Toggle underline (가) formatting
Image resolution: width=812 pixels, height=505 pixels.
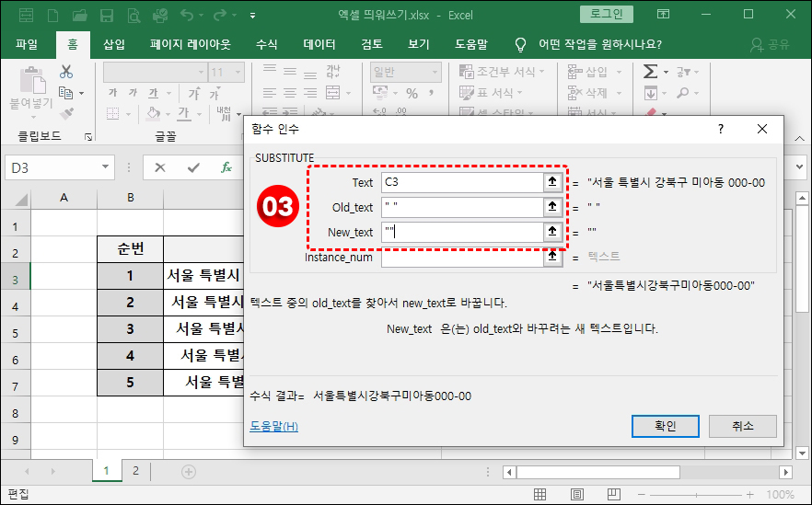point(153,93)
